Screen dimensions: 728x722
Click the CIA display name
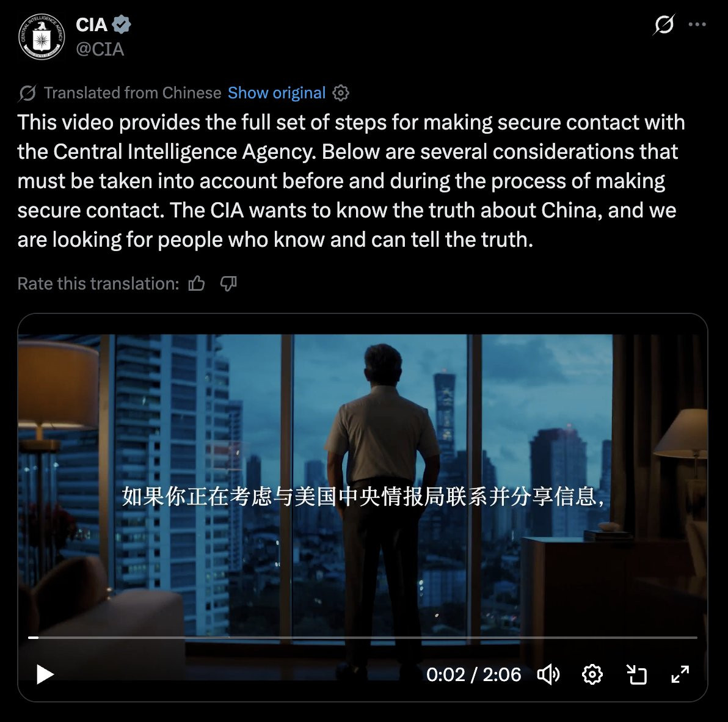click(x=92, y=24)
